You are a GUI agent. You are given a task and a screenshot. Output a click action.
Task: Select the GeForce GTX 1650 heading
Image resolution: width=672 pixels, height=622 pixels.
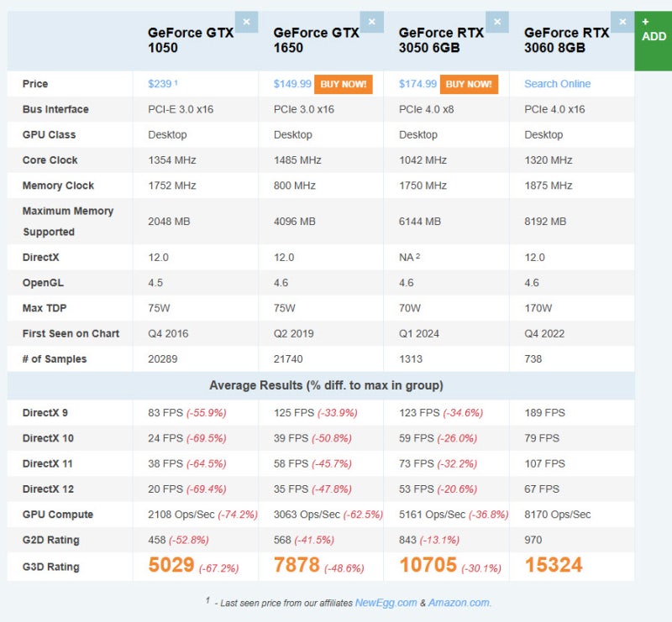pos(317,40)
